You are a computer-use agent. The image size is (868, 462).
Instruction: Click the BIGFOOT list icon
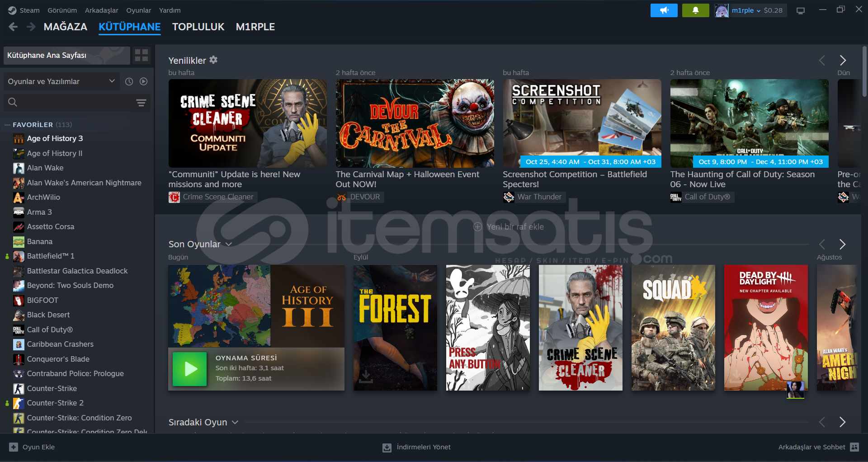click(x=19, y=301)
